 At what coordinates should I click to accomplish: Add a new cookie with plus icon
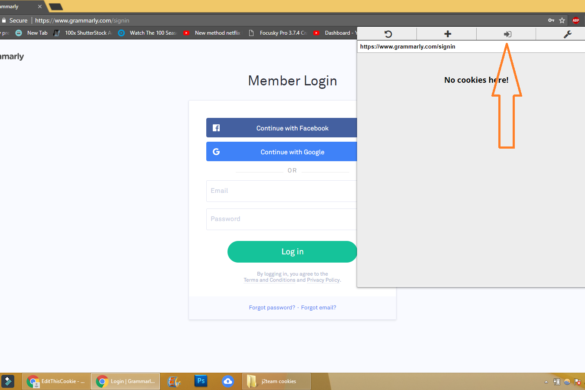(447, 34)
